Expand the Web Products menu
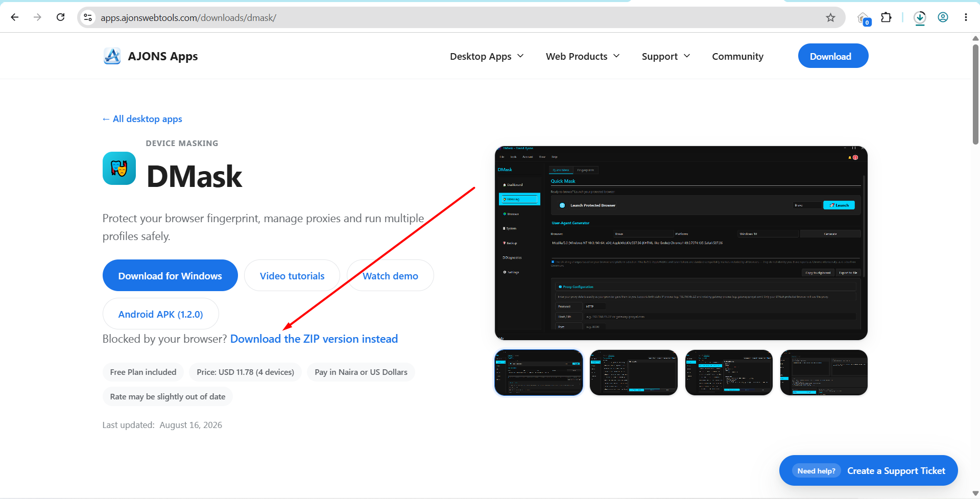This screenshot has width=980, height=499. point(583,56)
